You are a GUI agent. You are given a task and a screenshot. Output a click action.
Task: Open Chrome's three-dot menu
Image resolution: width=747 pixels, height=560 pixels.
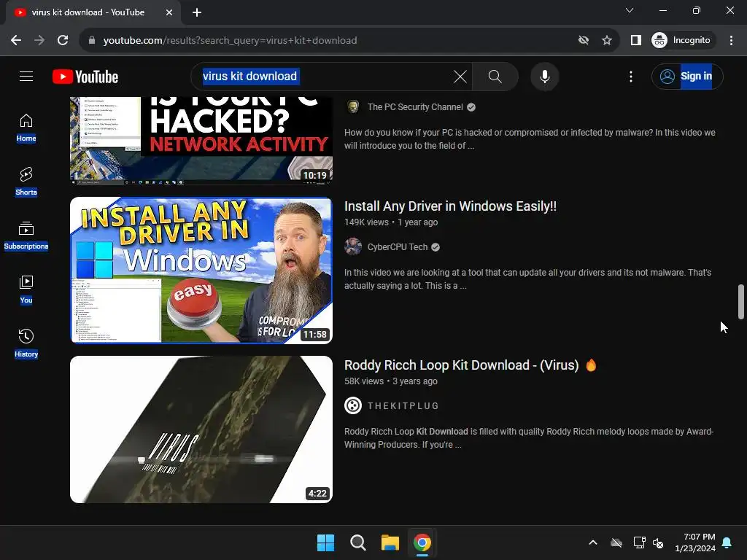pos(731,40)
